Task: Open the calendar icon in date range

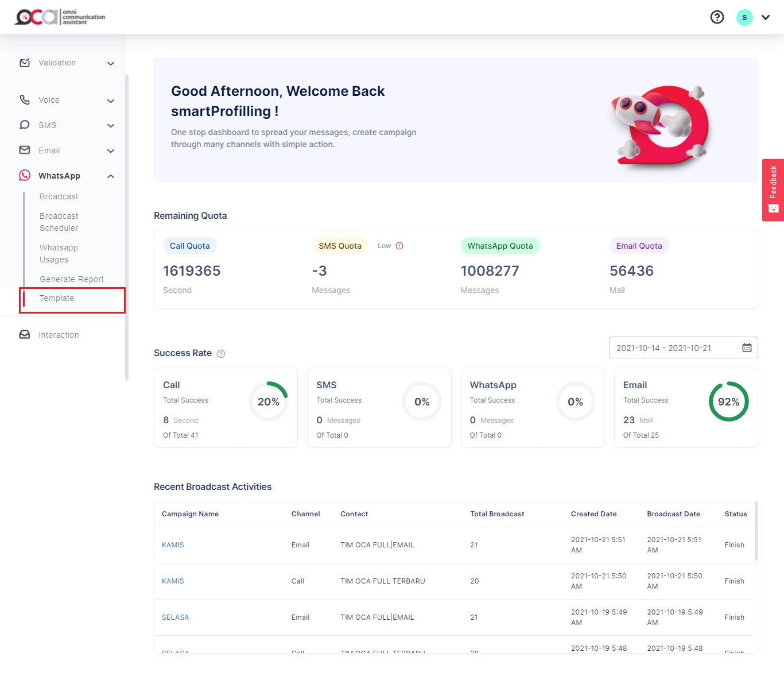Action: (x=746, y=347)
